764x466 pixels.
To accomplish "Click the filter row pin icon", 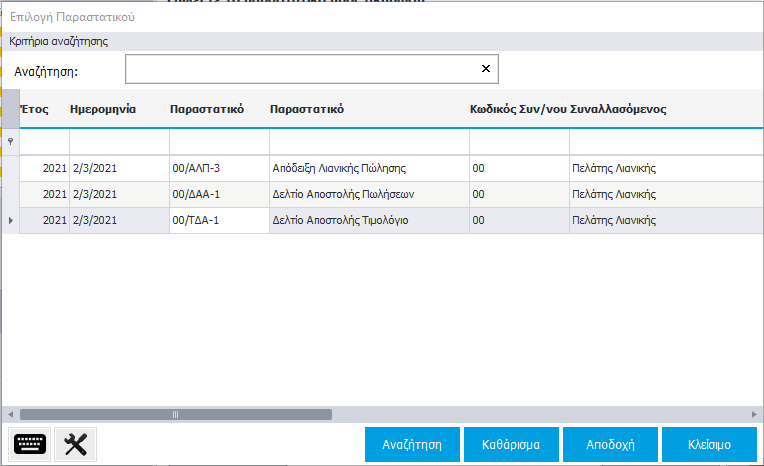I will coord(10,143).
